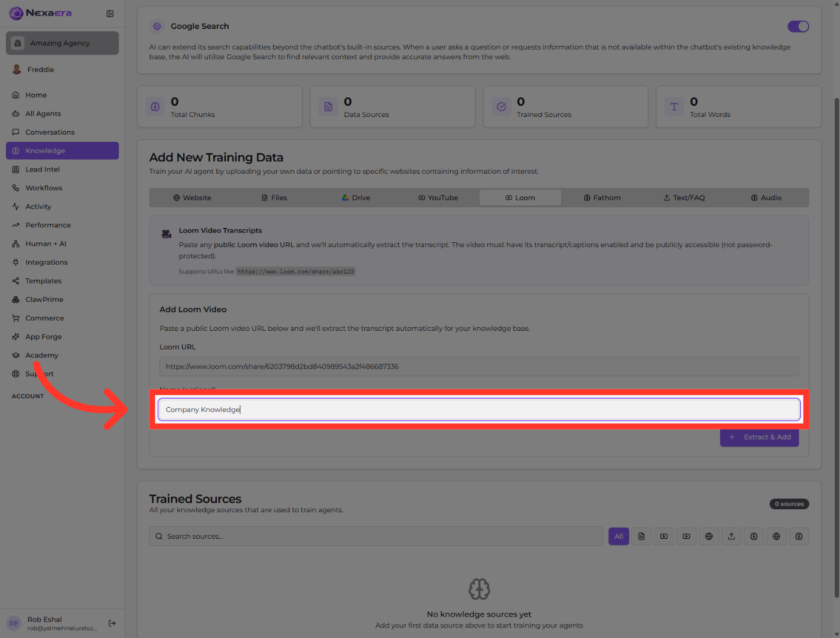Go to All Agents in the sidebar

62,113
